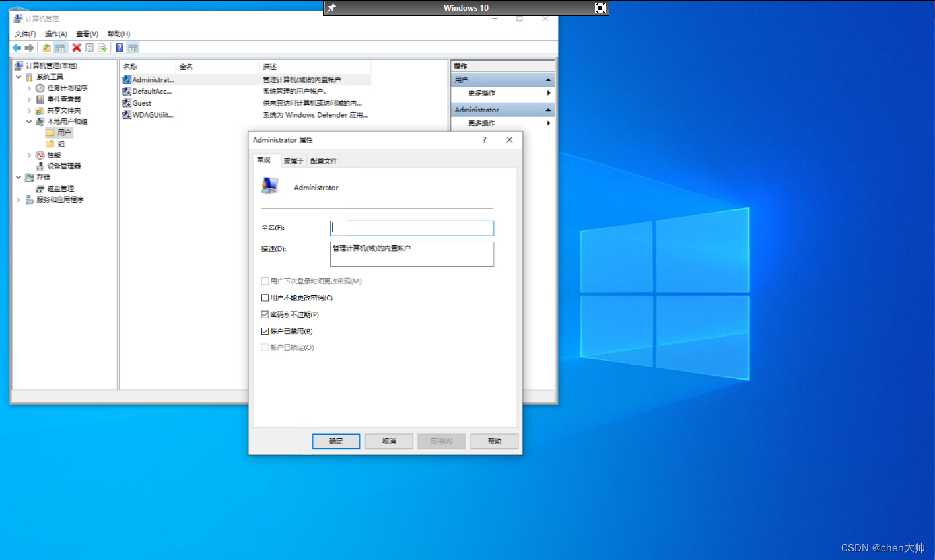Click the blue Back arrow in toolbar
The width and height of the screenshot is (935, 560).
point(17,48)
